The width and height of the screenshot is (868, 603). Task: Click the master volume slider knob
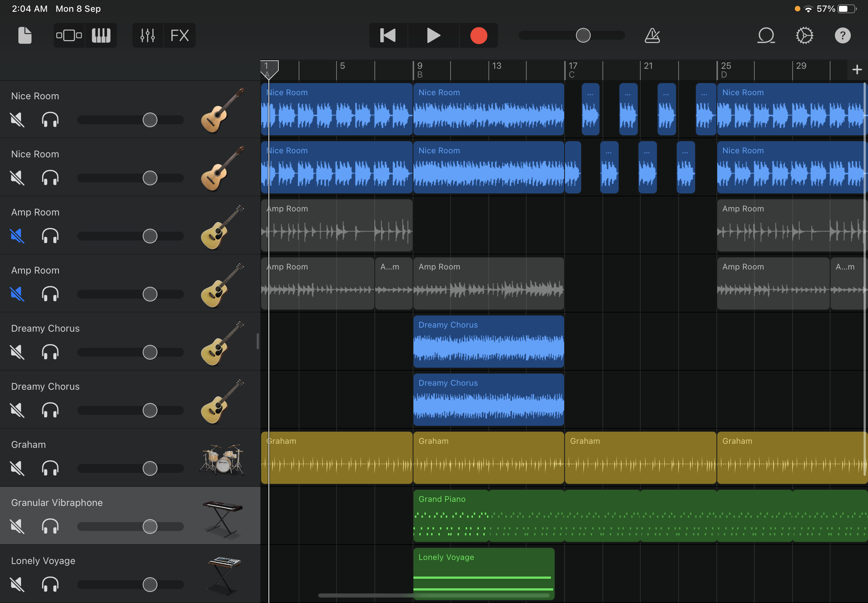click(x=583, y=36)
